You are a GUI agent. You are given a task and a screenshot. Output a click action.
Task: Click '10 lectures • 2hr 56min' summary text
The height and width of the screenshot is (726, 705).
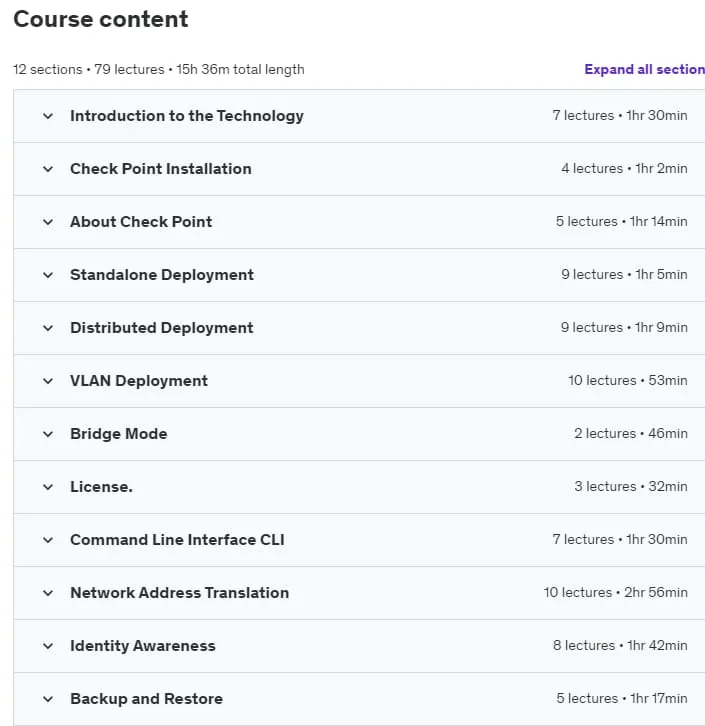coord(616,592)
